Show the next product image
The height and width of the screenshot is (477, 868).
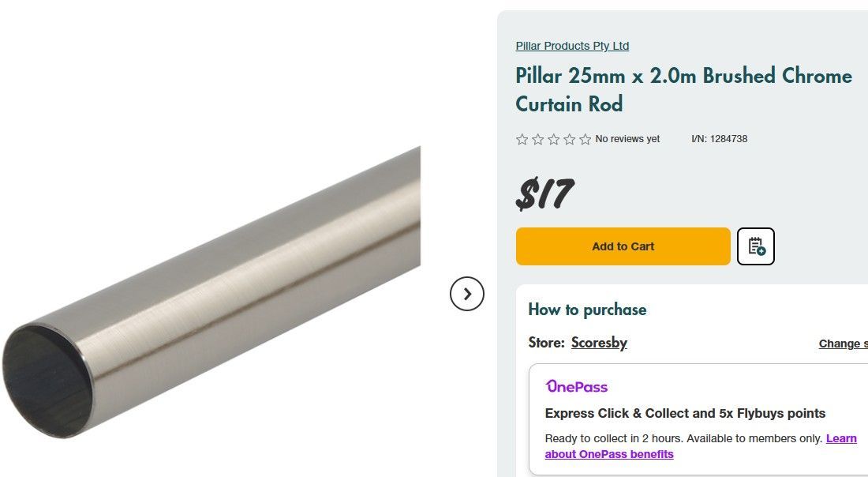coord(467,294)
